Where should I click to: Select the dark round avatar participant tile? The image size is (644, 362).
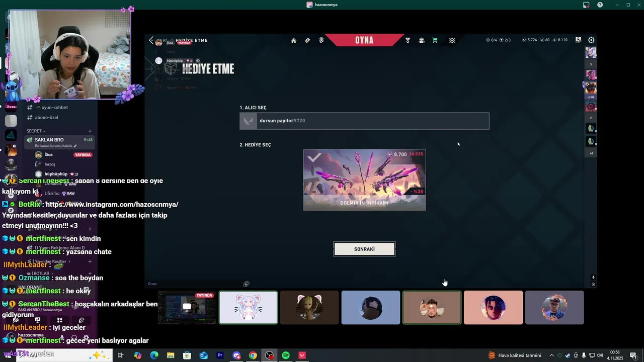pyautogui.click(x=371, y=308)
